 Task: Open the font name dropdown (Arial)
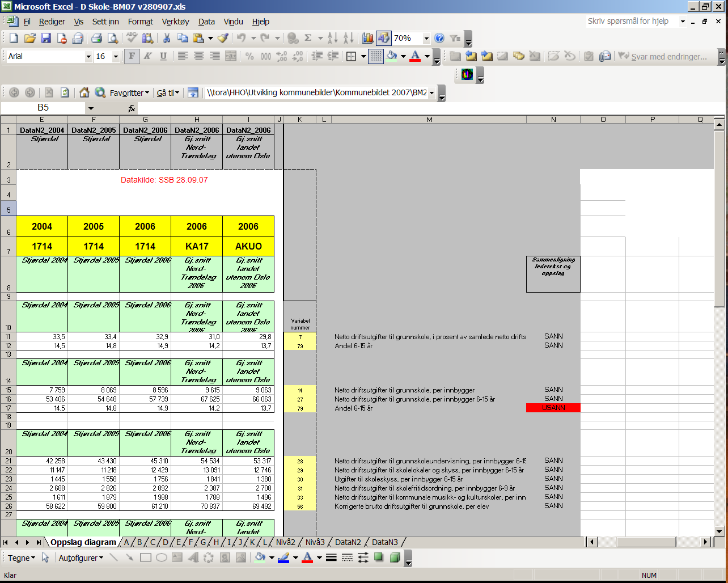pos(88,57)
